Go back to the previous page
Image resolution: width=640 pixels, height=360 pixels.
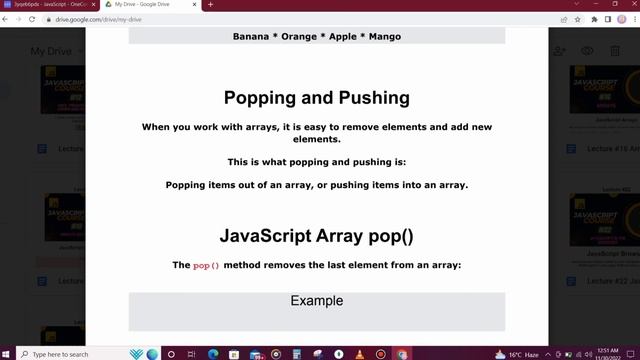(x=5, y=19)
